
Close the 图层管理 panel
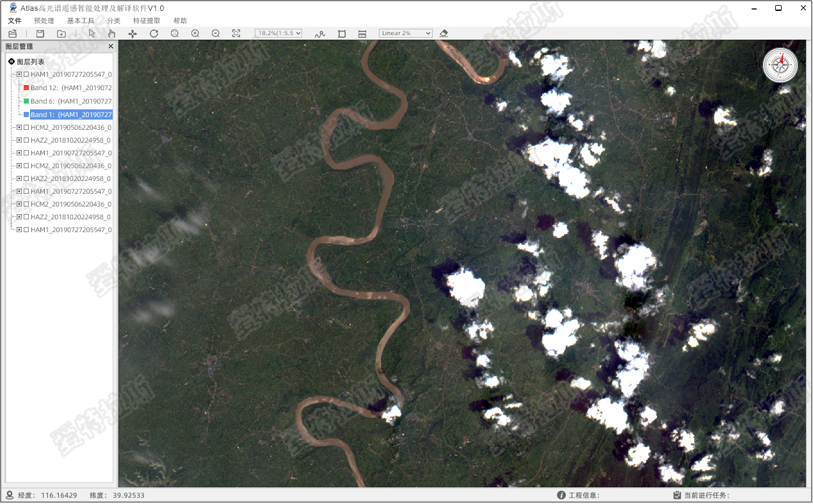coord(111,47)
